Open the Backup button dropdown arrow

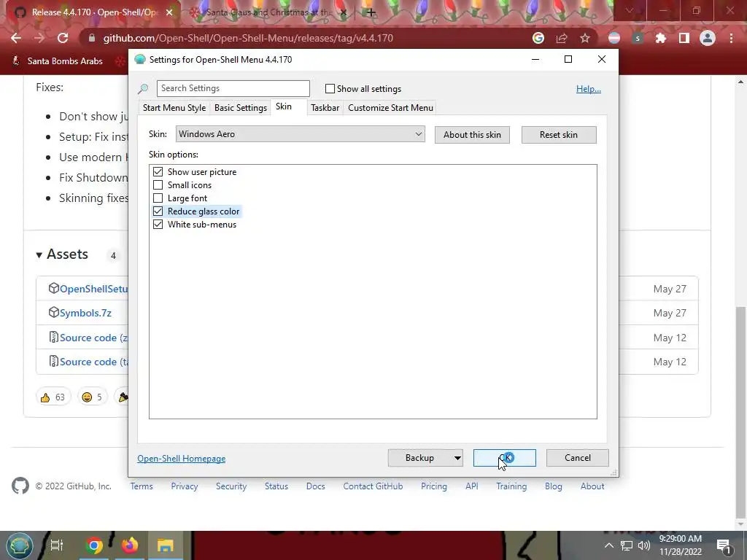point(457,458)
